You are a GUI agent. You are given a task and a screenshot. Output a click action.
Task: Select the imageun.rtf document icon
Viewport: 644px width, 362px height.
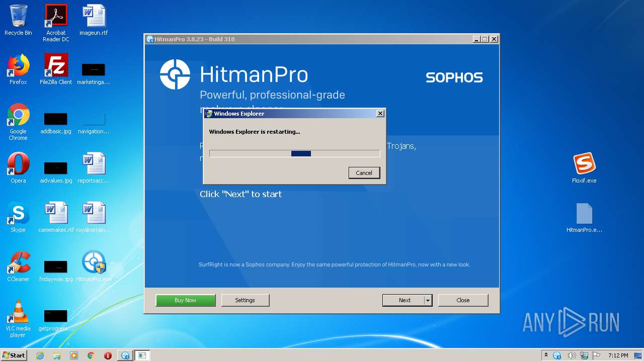[x=94, y=20]
